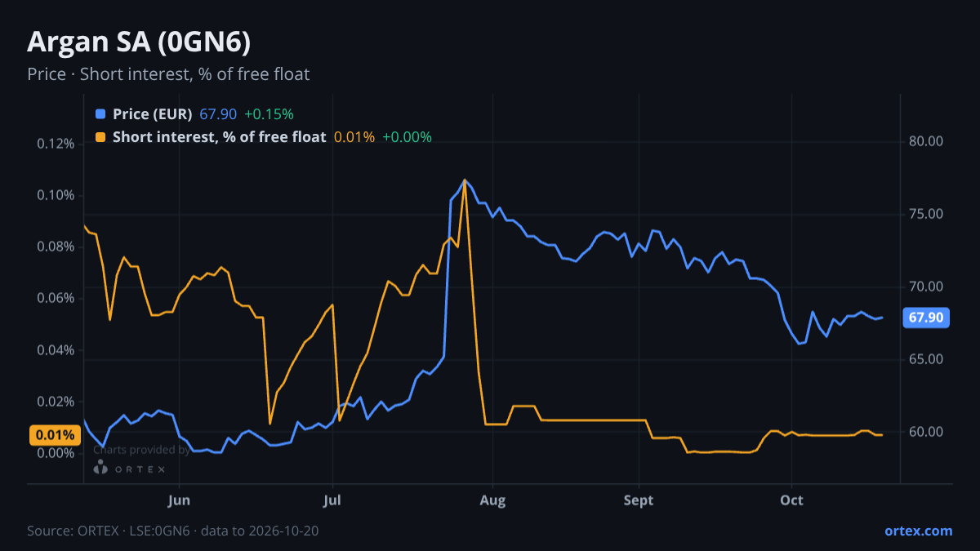This screenshot has width=980, height=551.
Task: Click the 0.12% left axis label
Action: coord(56,144)
